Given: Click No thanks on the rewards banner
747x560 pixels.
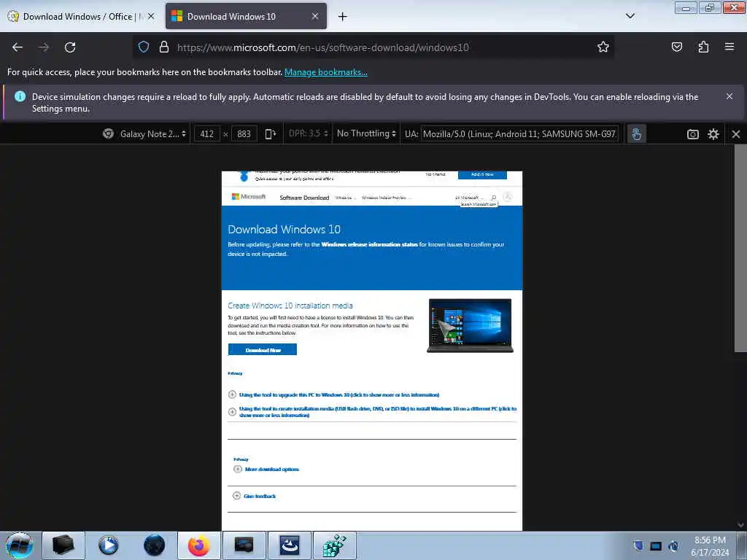Looking at the screenshot, I should [x=436, y=174].
